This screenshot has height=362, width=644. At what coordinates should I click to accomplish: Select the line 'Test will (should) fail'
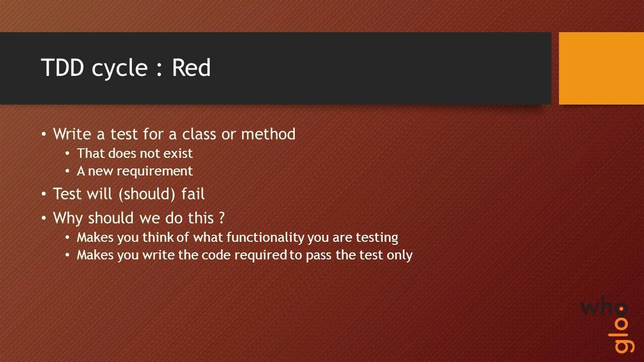(129, 194)
